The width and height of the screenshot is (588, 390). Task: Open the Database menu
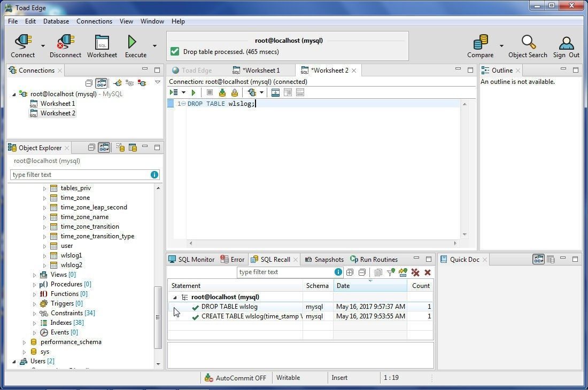[x=56, y=21]
